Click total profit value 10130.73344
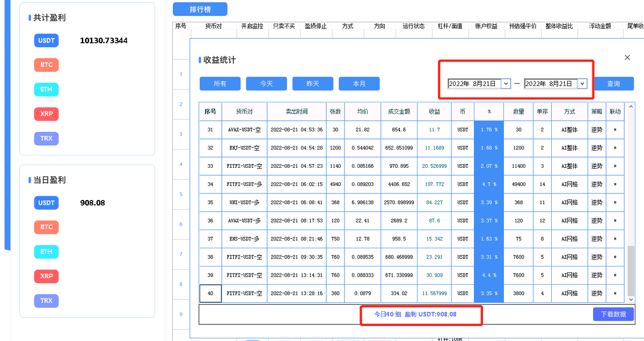The image size is (644, 341). click(x=104, y=40)
